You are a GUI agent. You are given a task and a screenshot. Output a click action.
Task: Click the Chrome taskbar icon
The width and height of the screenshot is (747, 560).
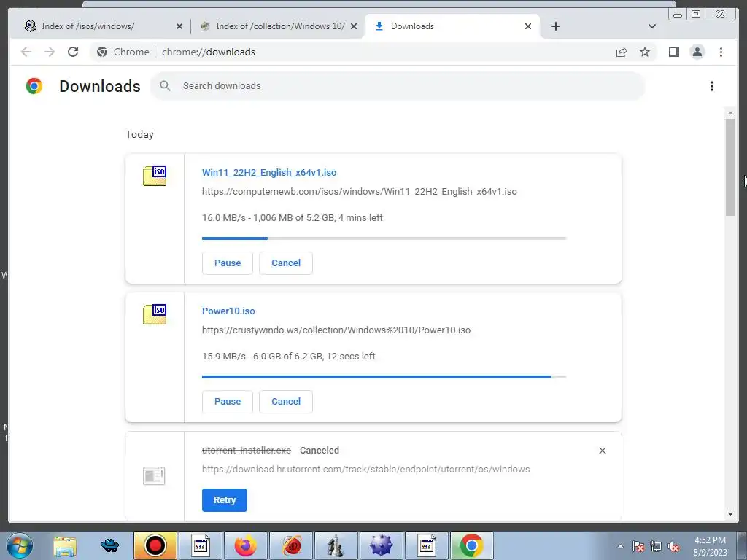tap(472, 545)
